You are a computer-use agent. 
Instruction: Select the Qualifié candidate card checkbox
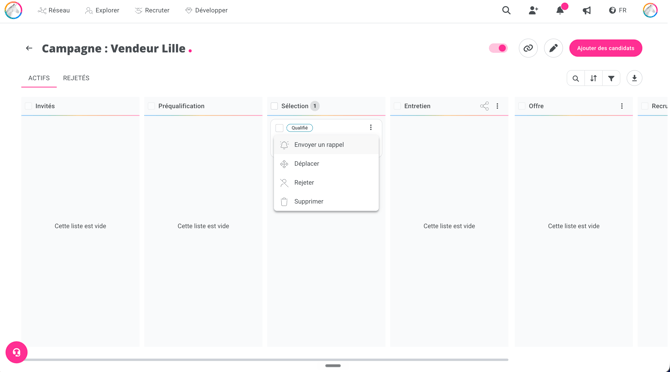click(x=279, y=128)
